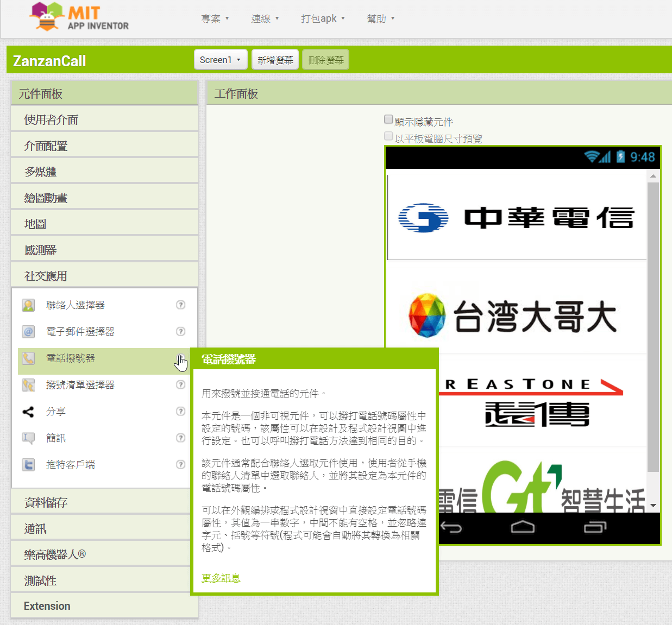Open help for 電子郵件選擇器
672x625 pixels.
(181, 331)
